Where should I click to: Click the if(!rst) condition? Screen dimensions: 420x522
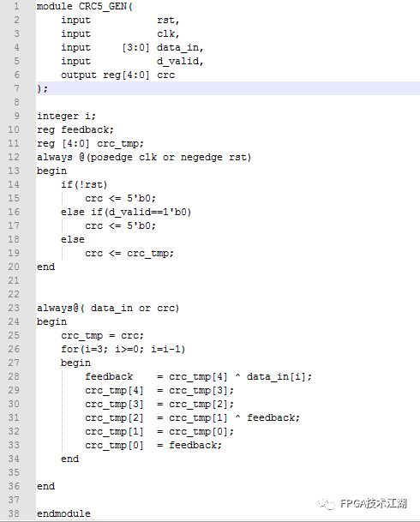coord(84,184)
